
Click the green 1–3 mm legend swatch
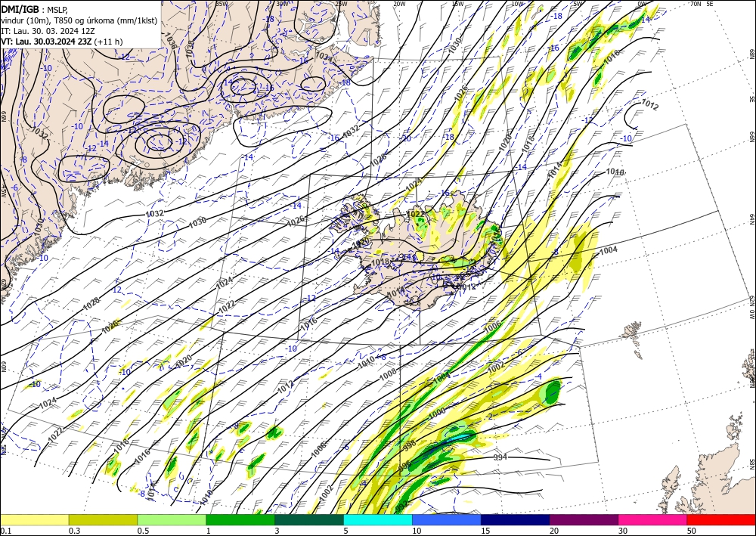[x=240, y=519]
